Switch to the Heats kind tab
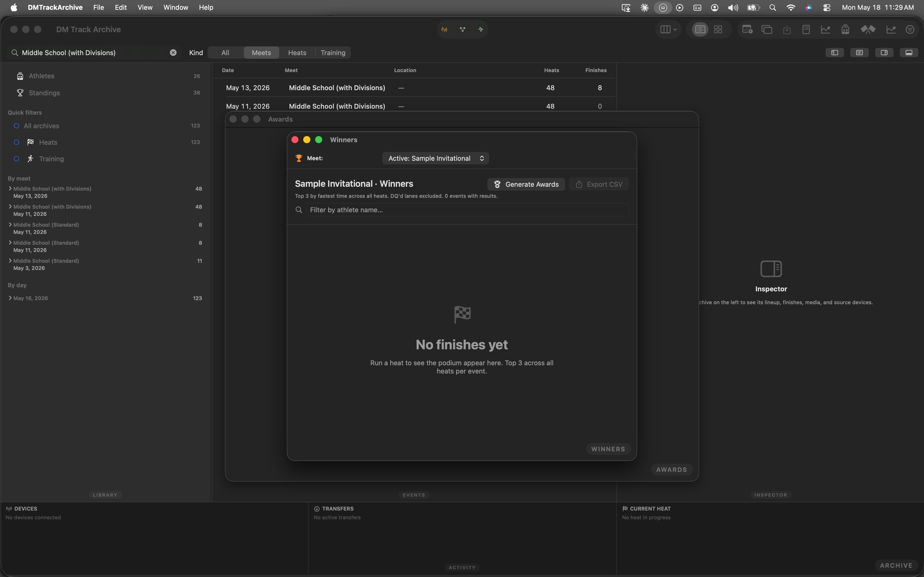The height and width of the screenshot is (577, 924). pos(297,53)
